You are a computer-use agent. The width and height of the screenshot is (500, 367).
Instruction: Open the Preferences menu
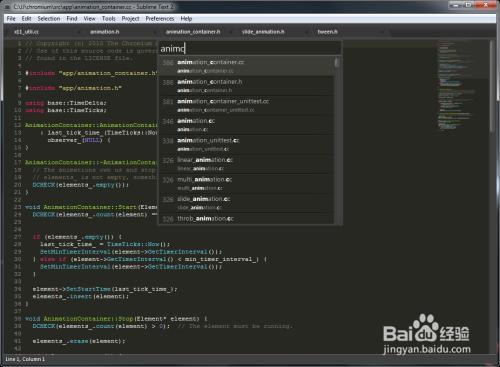click(x=160, y=19)
